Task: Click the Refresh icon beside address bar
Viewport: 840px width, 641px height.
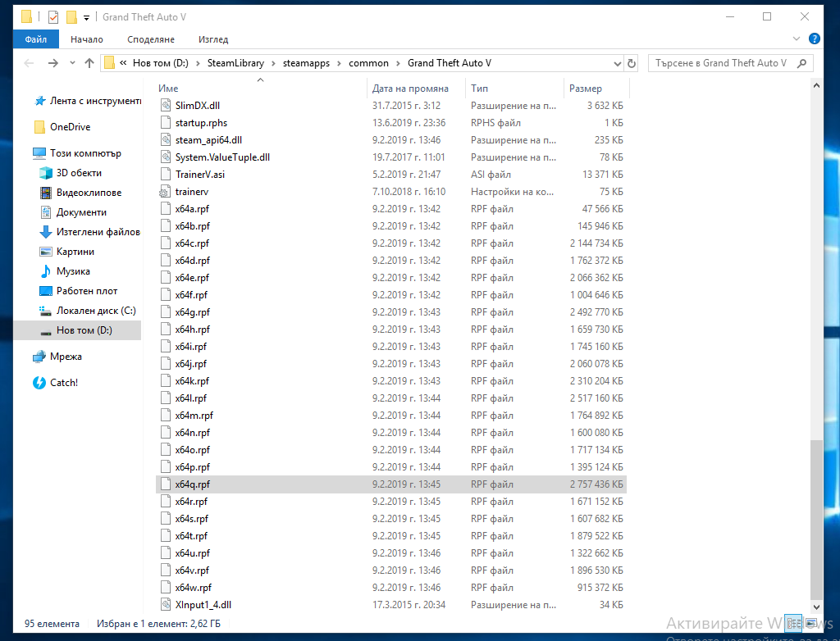Action: point(632,63)
